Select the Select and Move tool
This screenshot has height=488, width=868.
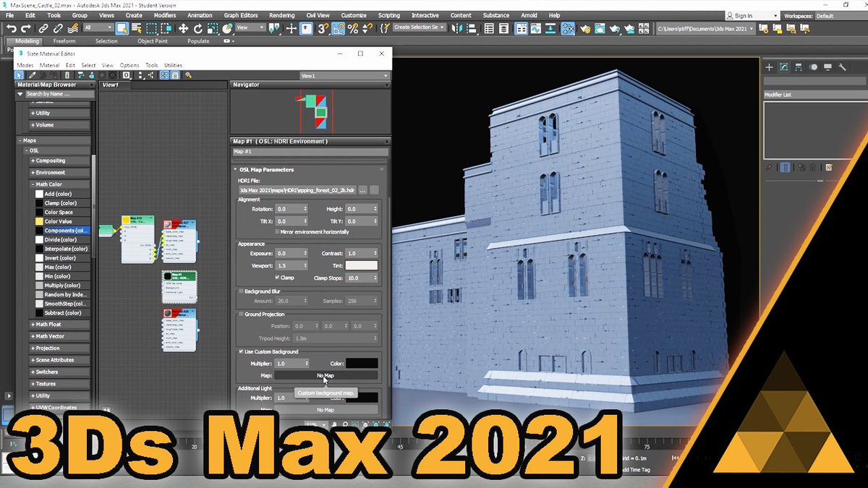coord(183,29)
